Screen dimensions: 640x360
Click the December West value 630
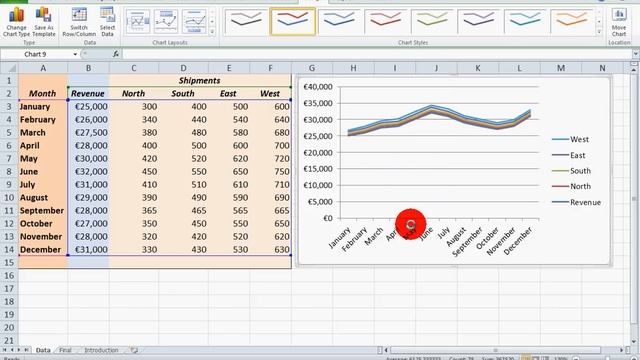coord(271,249)
